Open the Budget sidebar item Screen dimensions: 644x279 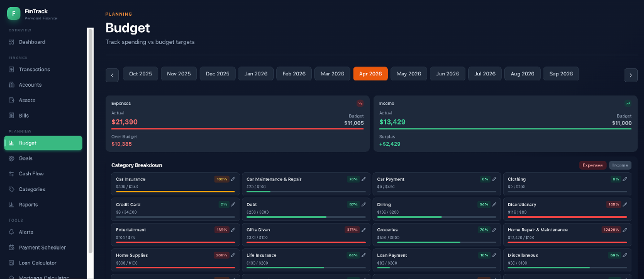point(43,143)
